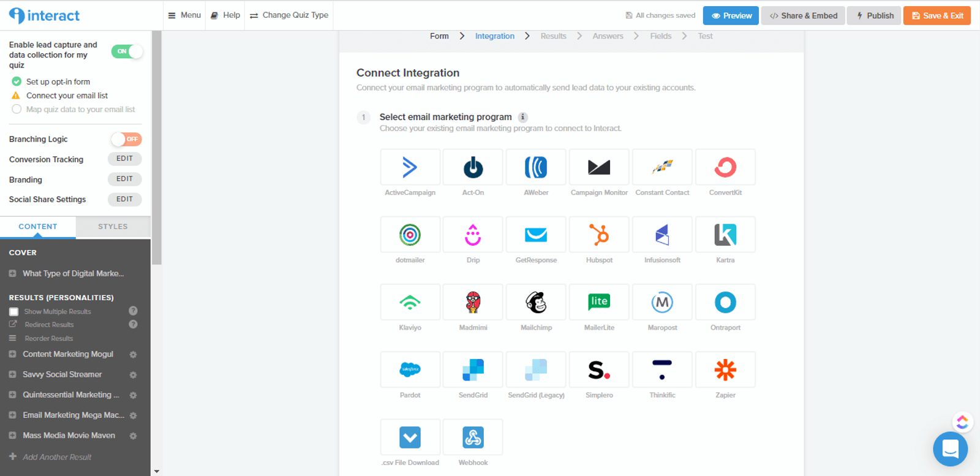
Task: Turn off lead capture toggle
Action: click(x=127, y=51)
